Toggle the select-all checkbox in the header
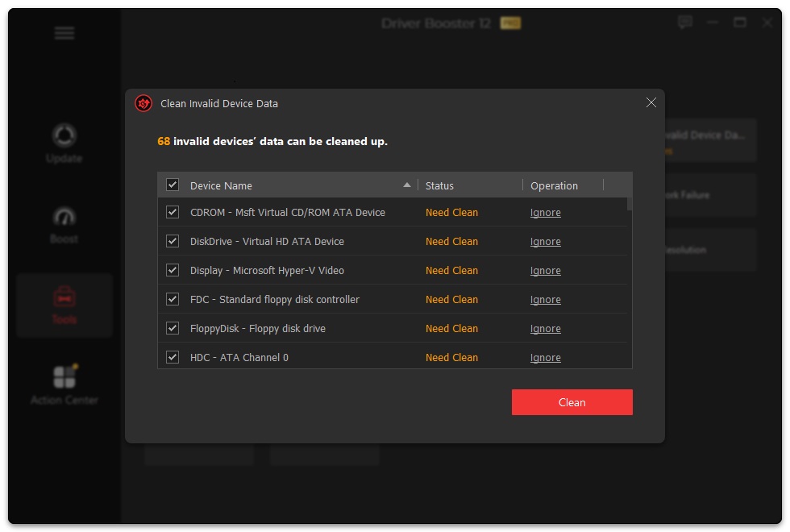Viewport: 790px width, 532px height. (173, 185)
